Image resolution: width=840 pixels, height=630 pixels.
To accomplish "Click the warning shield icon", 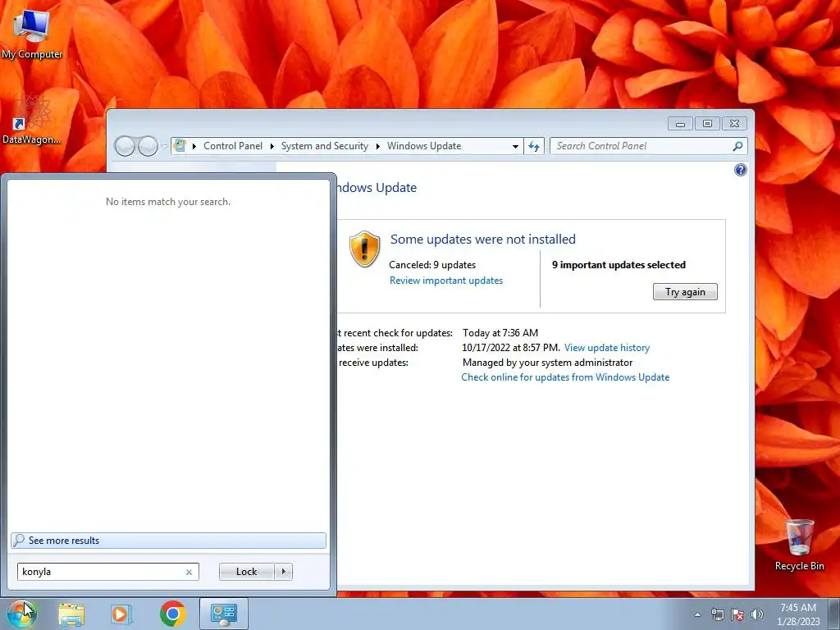I will (364, 249).
